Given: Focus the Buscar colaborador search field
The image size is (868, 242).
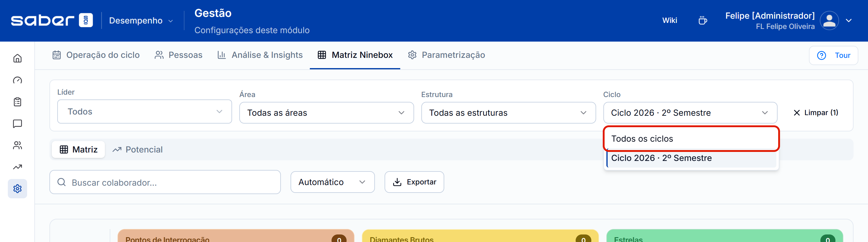Looking at the screenshot, I should tap(165, 182).
